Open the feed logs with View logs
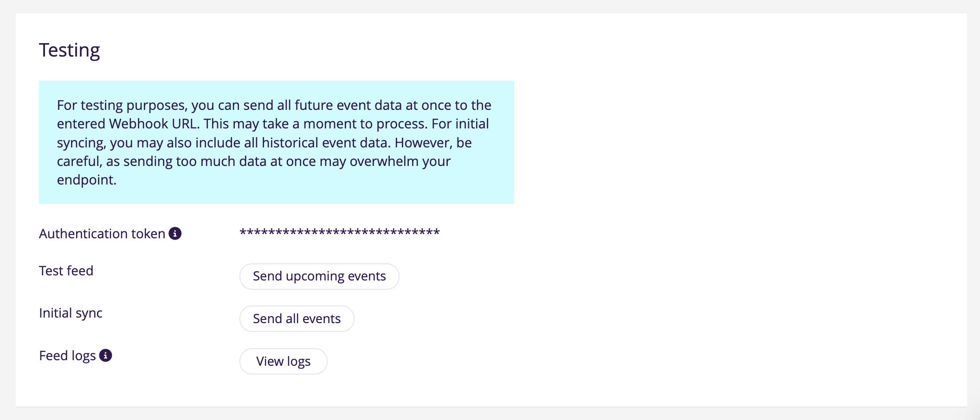Screen dimensions: 980x420 [283, 361]
